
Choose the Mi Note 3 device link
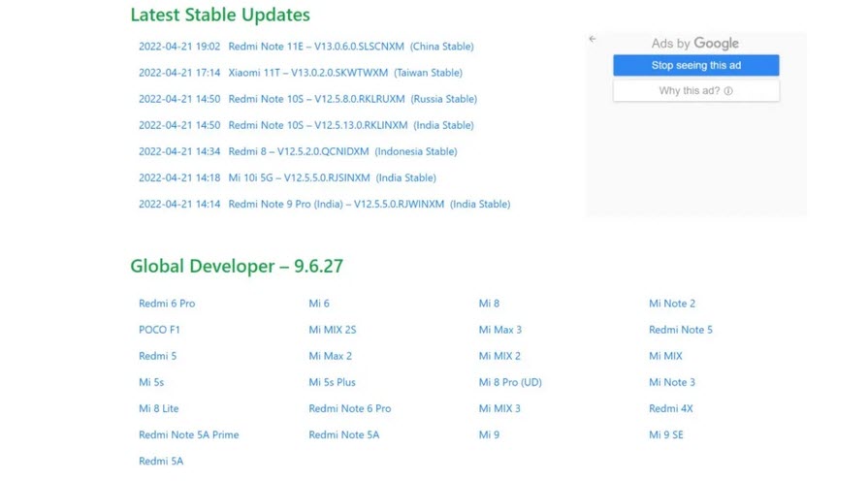[x=672, y=382]
